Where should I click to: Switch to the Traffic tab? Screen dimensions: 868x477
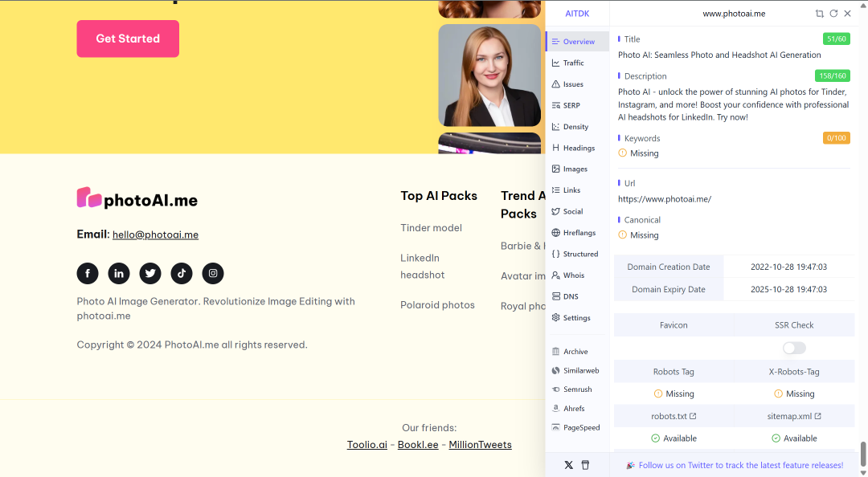[577, 63]
